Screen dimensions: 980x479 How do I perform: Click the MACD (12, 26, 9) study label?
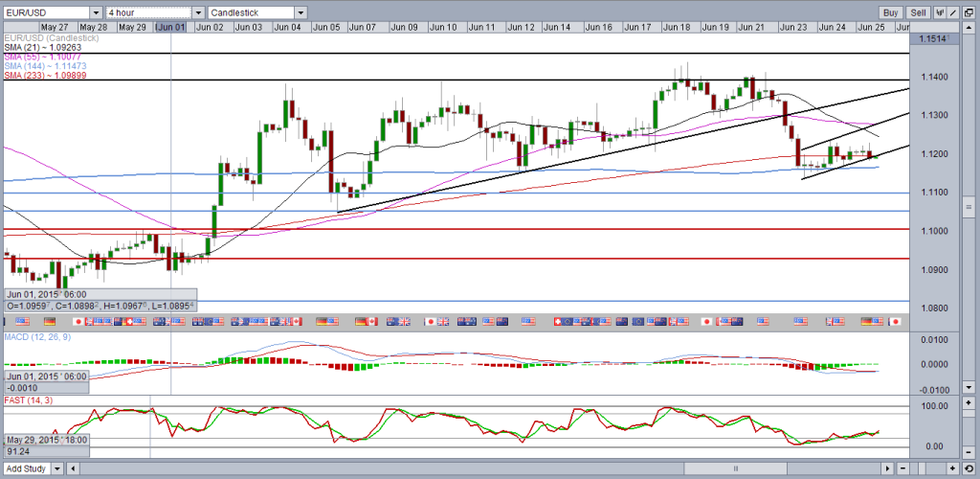tap(37, 338)
